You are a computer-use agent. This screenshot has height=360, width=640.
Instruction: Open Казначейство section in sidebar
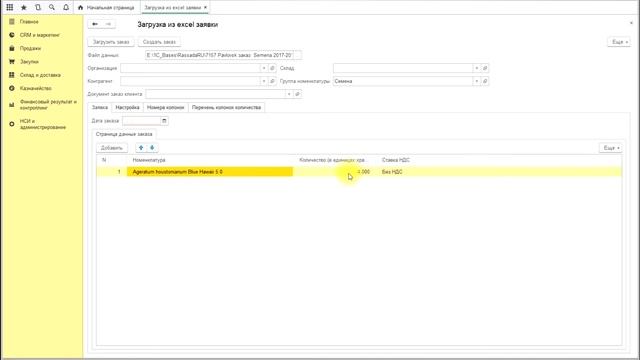(x=36, y=88)
